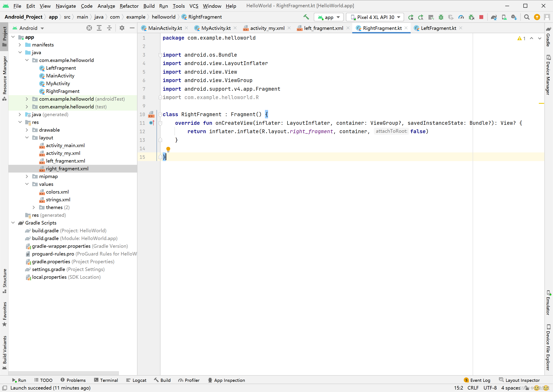Click the Make Project hammer icon
The width and height of the screenshot is (553, 392).
306,17
